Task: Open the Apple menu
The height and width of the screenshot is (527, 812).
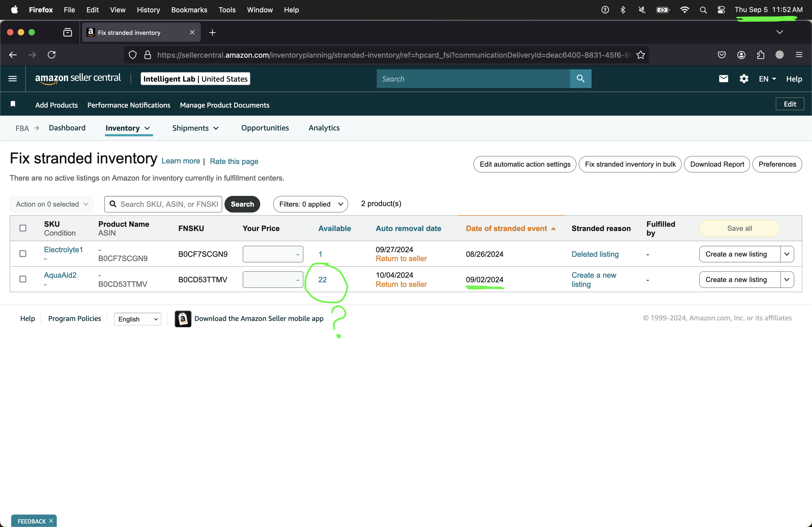Action: [14, 10]
